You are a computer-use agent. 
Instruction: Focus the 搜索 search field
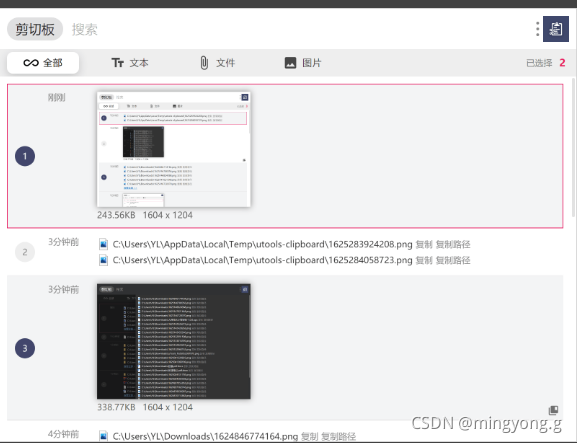point(85,29)
